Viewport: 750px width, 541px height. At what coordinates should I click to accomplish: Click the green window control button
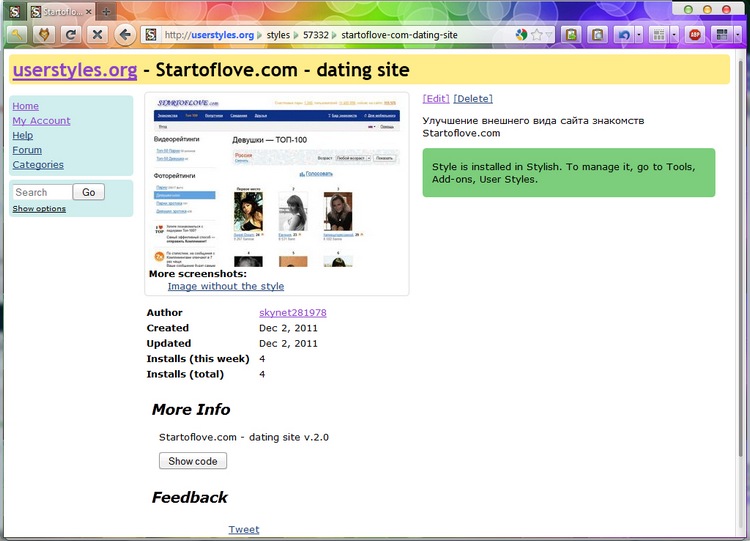click(x=688, y=9)
